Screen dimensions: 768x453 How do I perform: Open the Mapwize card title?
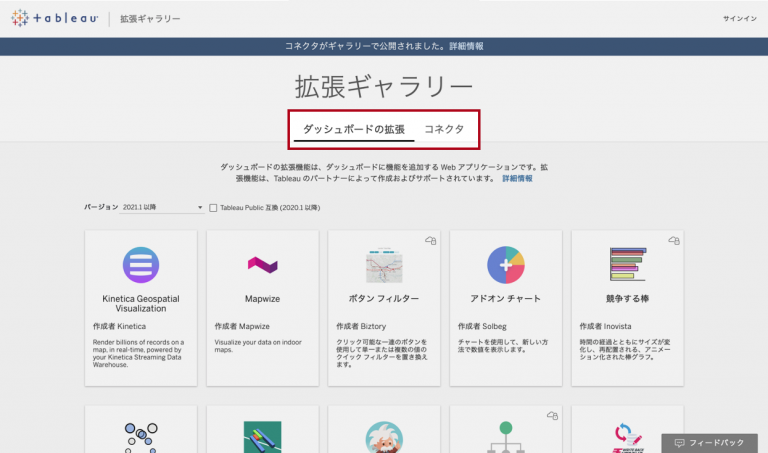[263, 299]
